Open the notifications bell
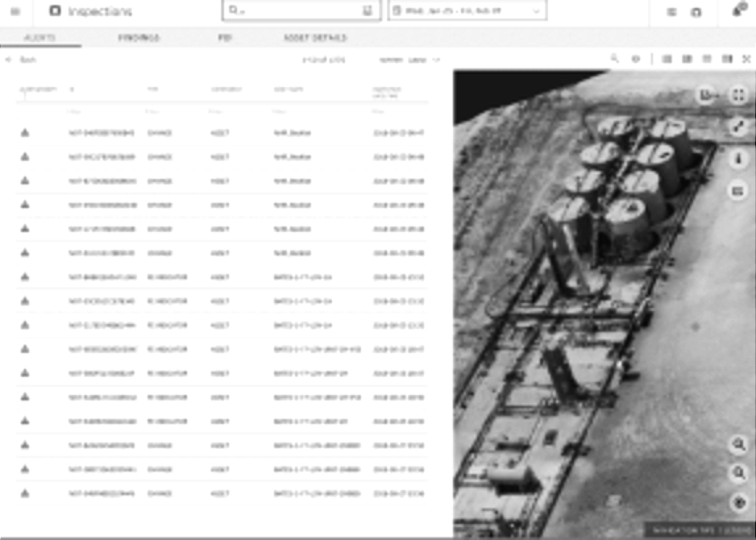 click(x=738, y=11)
